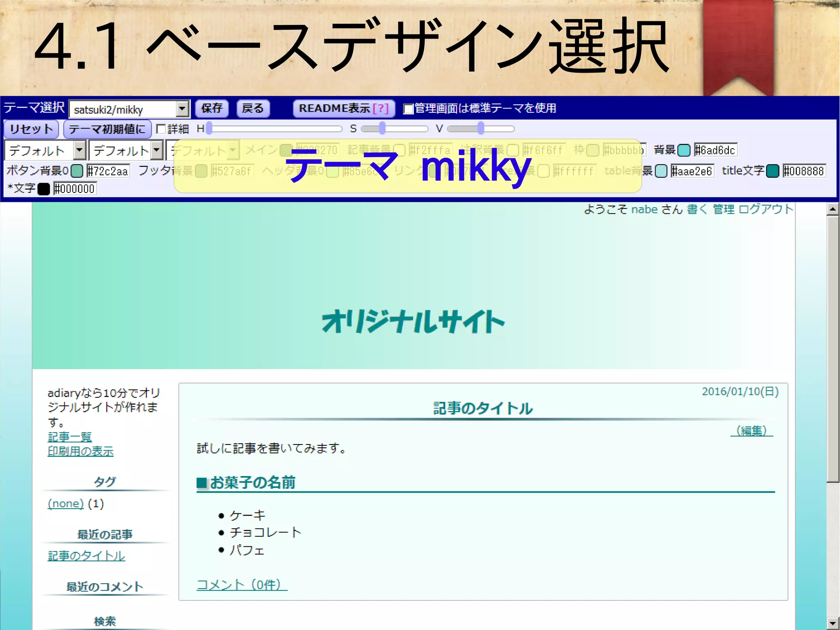Click the scrollbar down arrow
This screenshot has height=630, width=840.
tap(833, 623)
